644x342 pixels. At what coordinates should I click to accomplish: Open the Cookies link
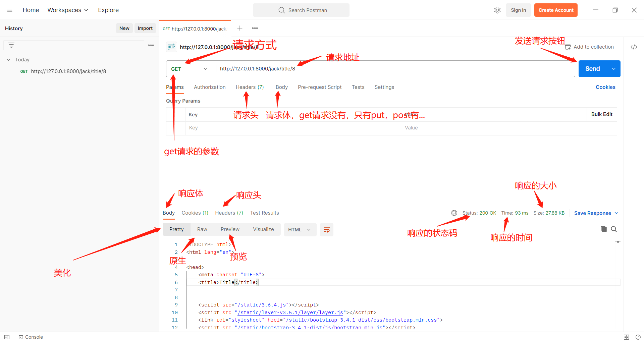(605, 87)
